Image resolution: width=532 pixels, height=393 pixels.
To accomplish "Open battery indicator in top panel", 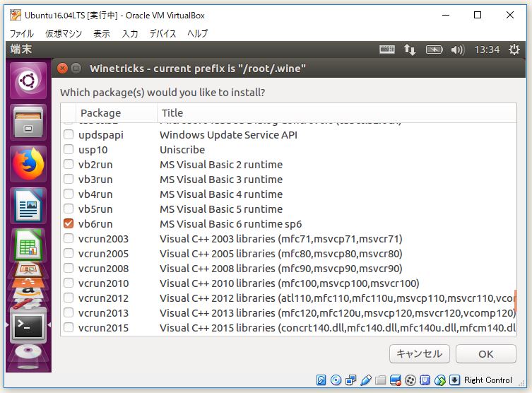I will click(x=435, y=49).
